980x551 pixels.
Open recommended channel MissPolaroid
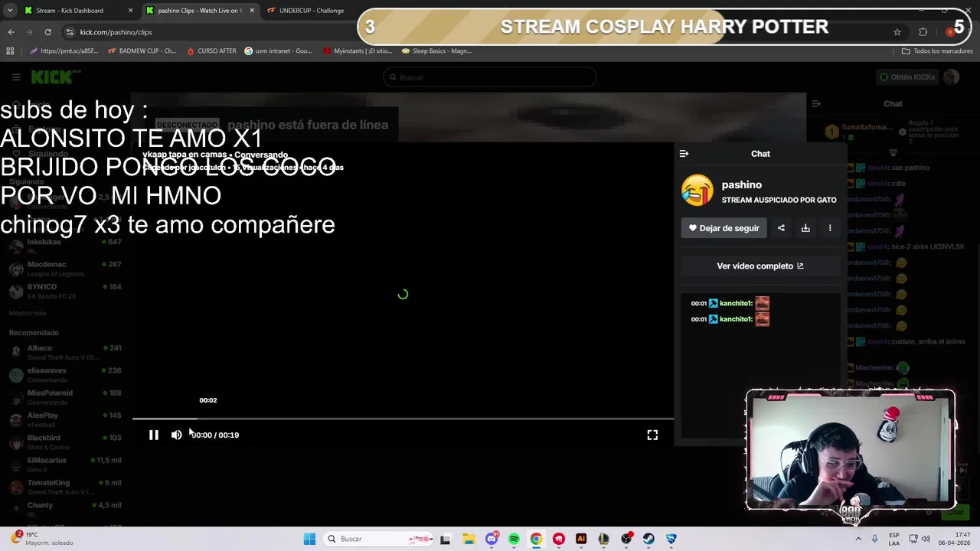click(65, 397)
